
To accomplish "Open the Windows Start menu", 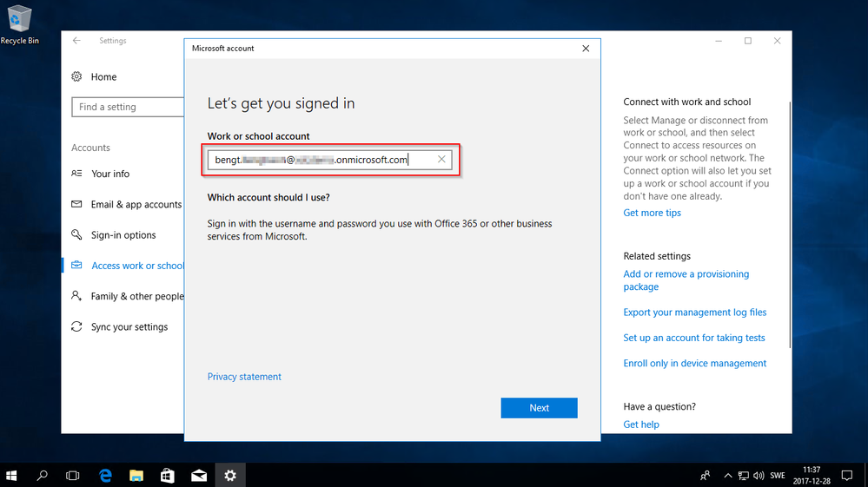I will [11, 476].
